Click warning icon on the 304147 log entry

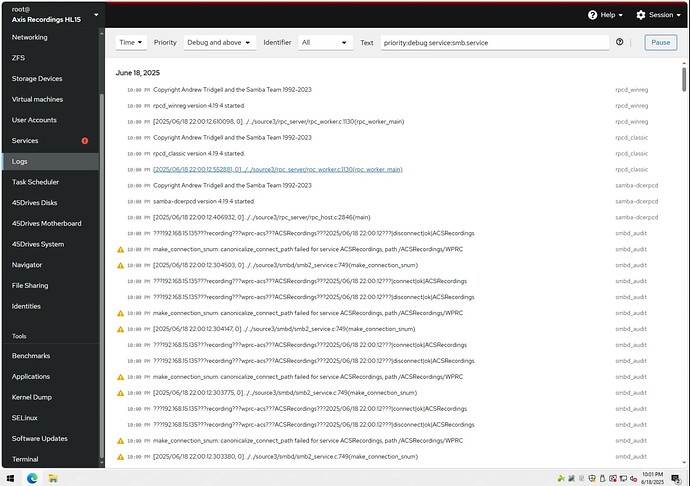120,329
